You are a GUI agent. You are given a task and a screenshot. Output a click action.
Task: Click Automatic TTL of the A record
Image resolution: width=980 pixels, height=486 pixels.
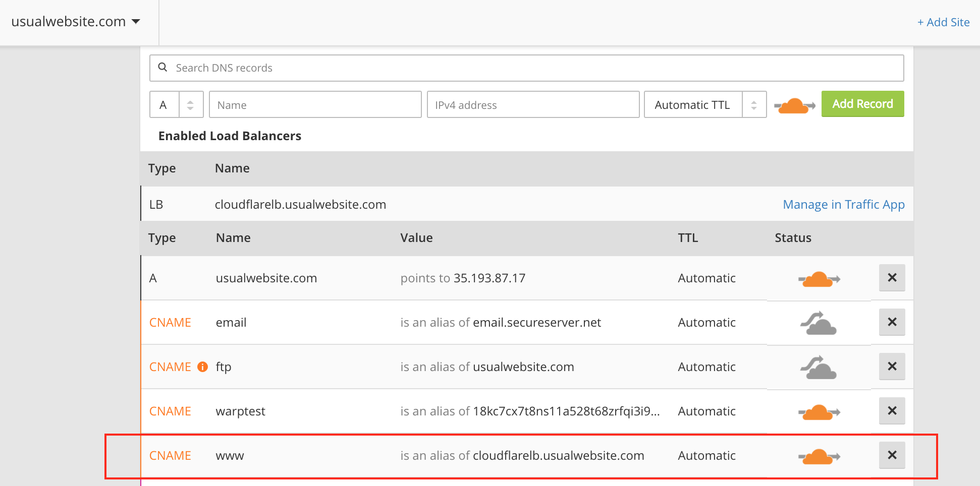[706, 278]
